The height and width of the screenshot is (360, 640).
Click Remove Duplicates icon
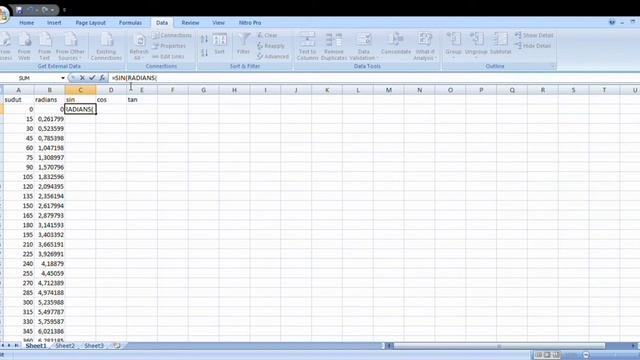coord(333,47)
